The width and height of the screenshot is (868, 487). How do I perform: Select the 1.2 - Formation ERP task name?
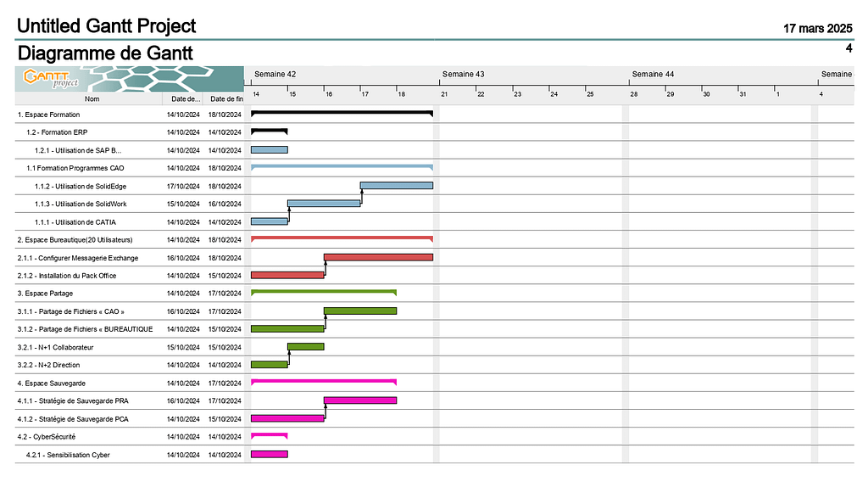point(57,132)
